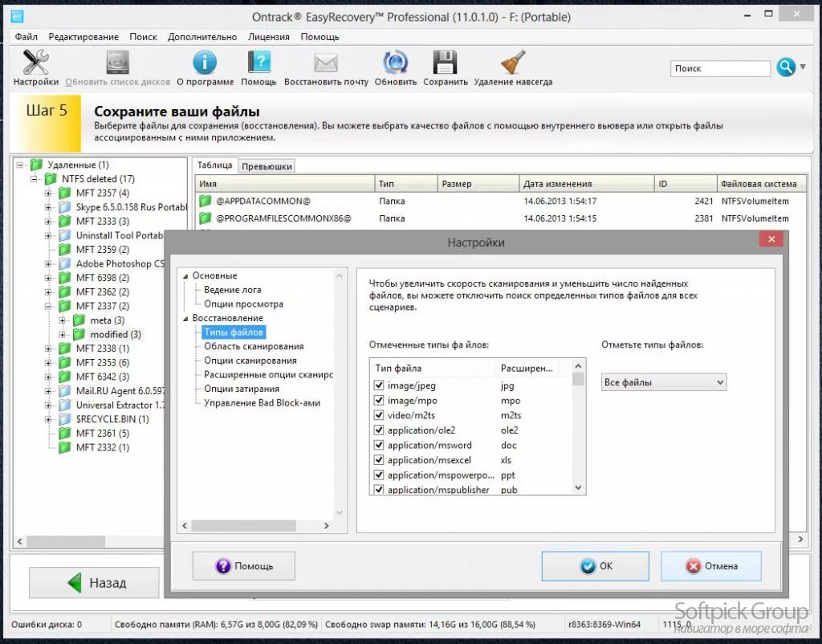Uncheck the image/mpo file type
822x644 pixels.
tap(379, 400)
